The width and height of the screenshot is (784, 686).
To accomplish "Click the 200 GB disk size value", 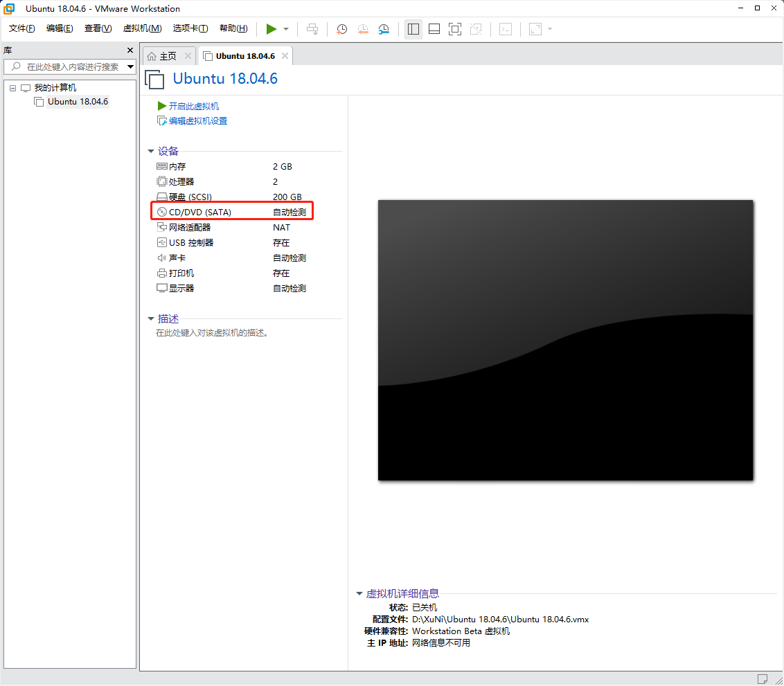I will [287, 197].
